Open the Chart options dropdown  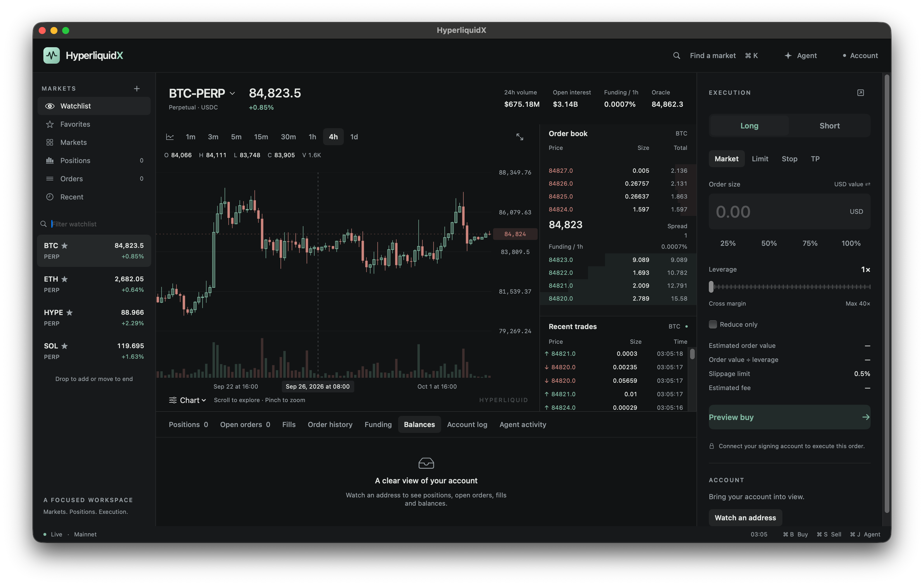188,400
